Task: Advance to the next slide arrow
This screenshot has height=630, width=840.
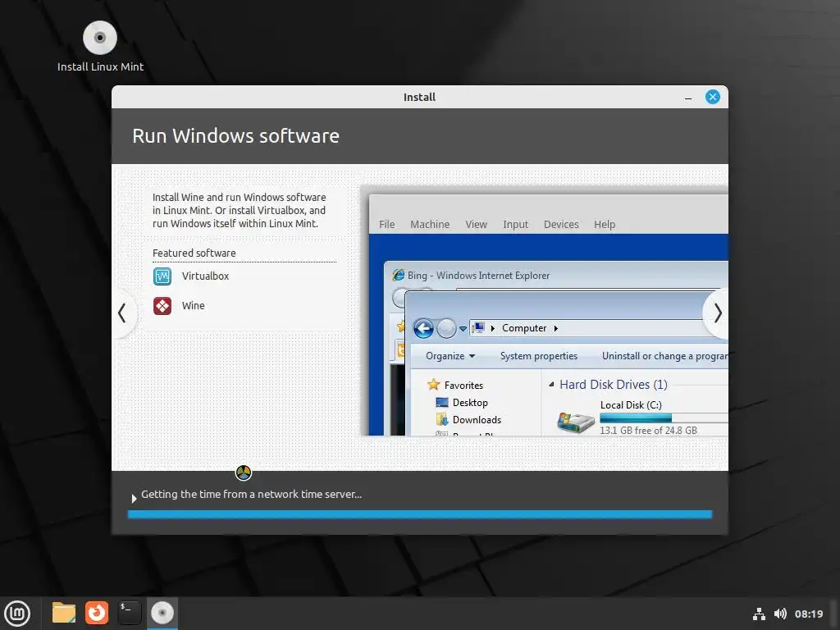Action: tap(717, 313)
